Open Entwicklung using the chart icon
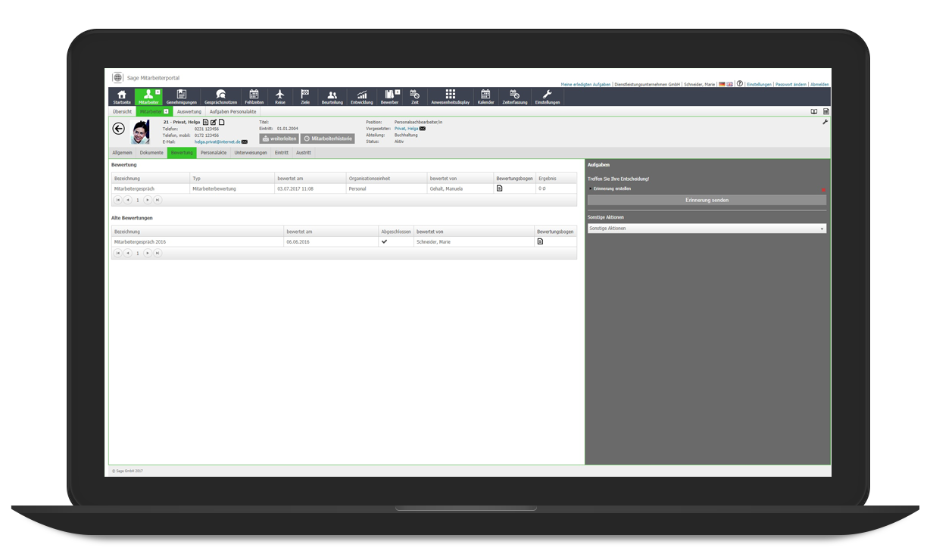This screenshot has width=930, height=560. pyautogui.click(x=361, y=94)
